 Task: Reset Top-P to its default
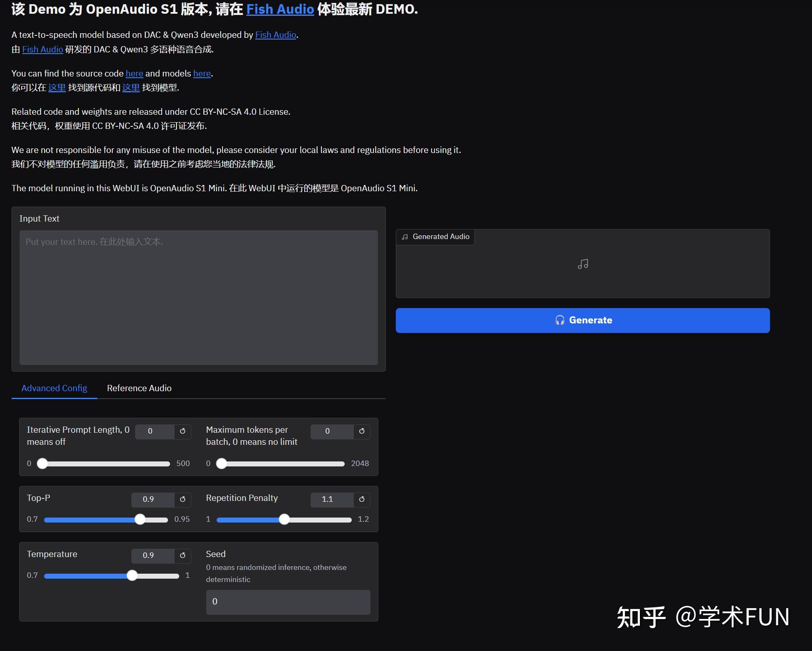coord(182,500)
